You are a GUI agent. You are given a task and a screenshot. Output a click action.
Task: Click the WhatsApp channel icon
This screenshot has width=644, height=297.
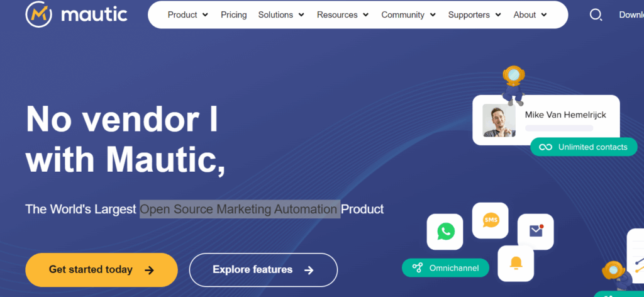(x=445, y=232)
